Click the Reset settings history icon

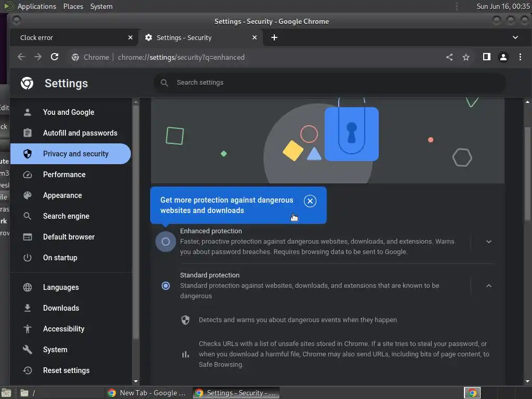point(28,370)
